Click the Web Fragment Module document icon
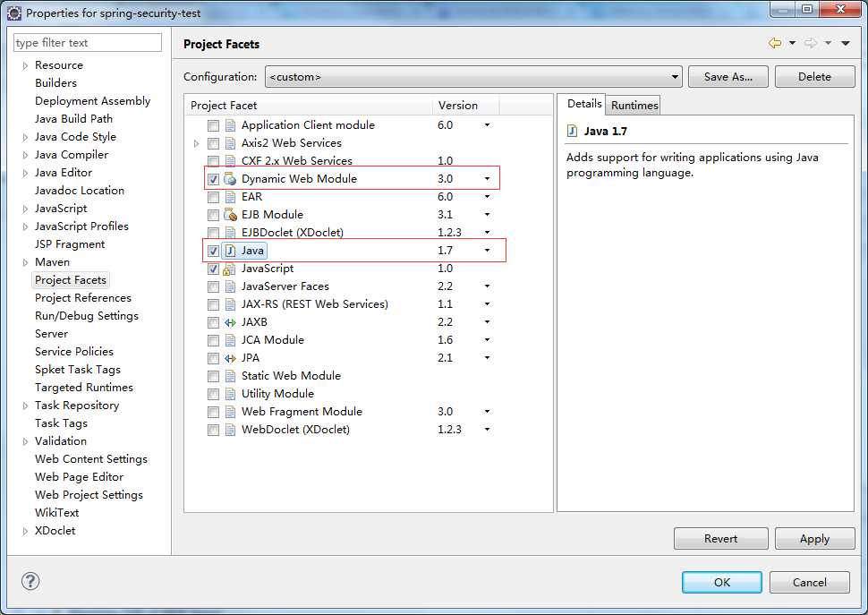The width and height of the screenshot is (868, 615). 230,412
